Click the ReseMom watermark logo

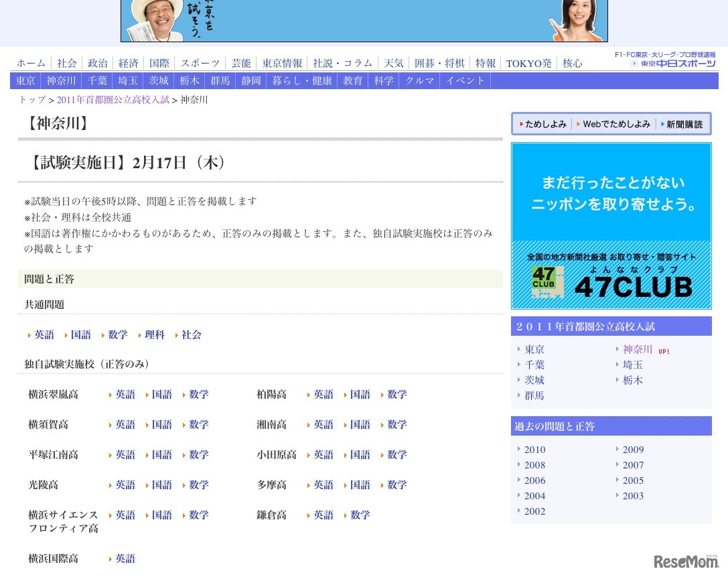[x=685, y=562]
